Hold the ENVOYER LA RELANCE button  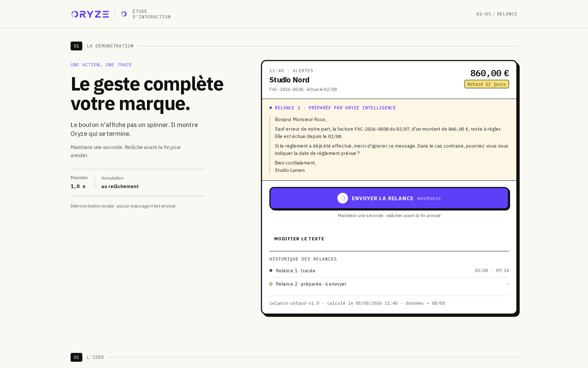tap(389, 198)
